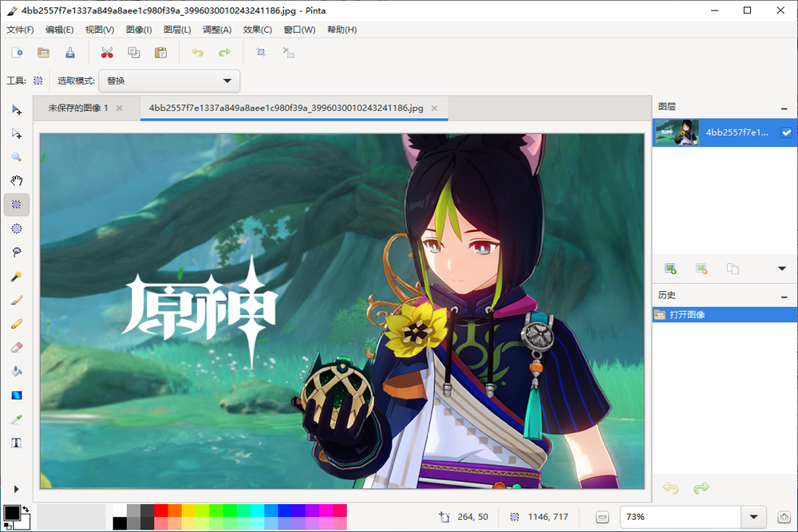Viewport: 798px width, 532px height.
Task: Toggle visibility checkbox of the image layer
Action: 787,133
